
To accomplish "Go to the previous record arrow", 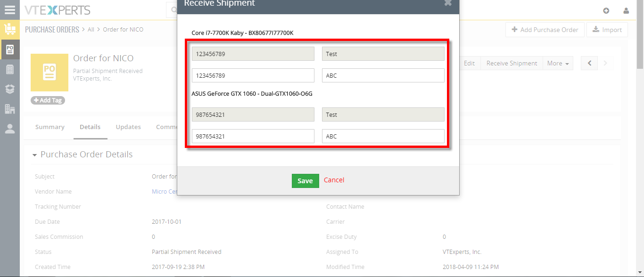I will coord(589,63).
